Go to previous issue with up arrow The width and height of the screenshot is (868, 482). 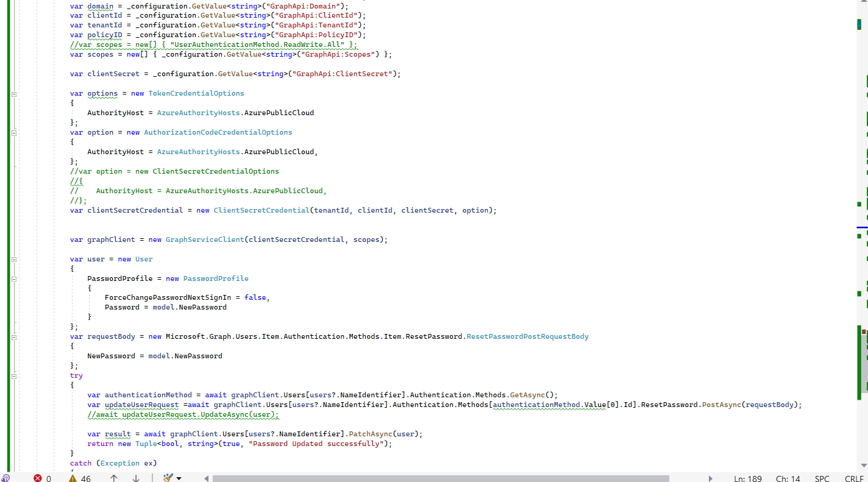click(x=114, y=478)
